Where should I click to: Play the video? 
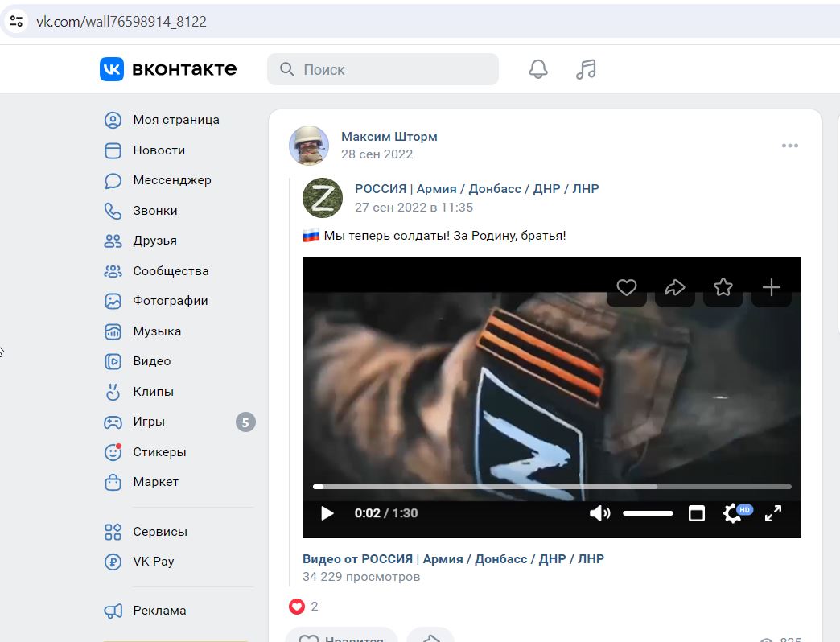(x=327, y=513)
